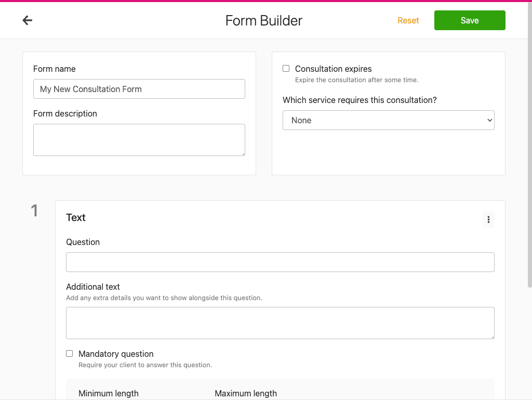Click the Additional text box resize handle
This screenshot has width=532, height=400.
[x=491, y=336]
